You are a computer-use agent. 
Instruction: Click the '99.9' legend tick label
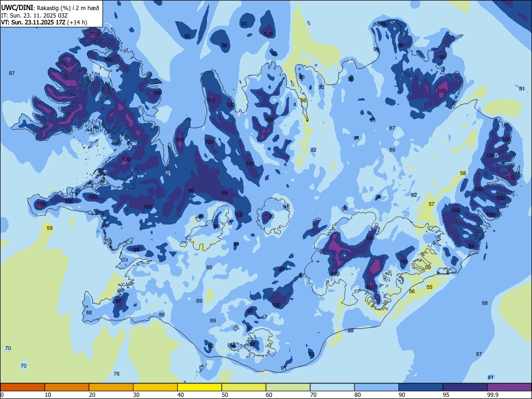pos(493,395)
